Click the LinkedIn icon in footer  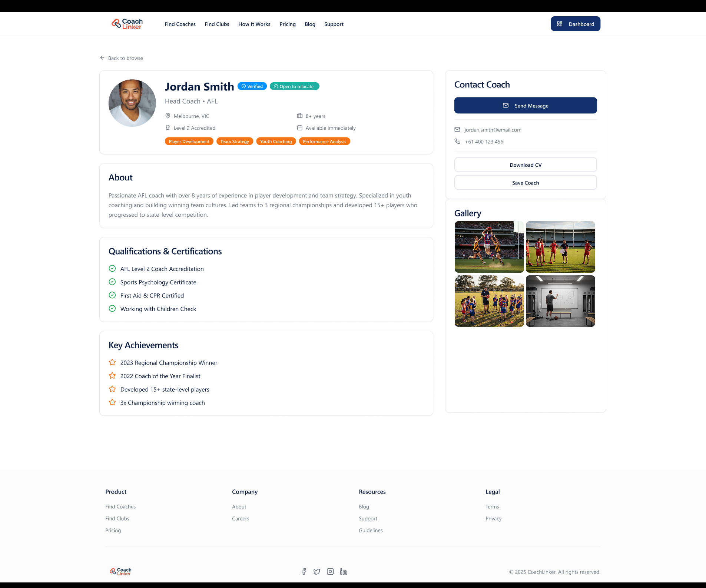pyautogui.click(x=344, y=572)
